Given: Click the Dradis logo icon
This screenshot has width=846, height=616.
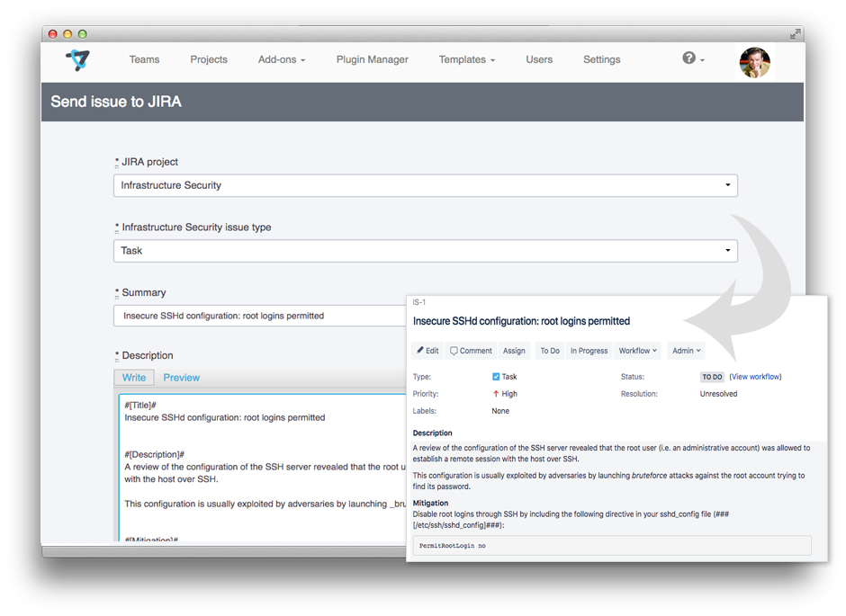Looking at the screenshot, I should pyautogui.click(x=78, y=59).
